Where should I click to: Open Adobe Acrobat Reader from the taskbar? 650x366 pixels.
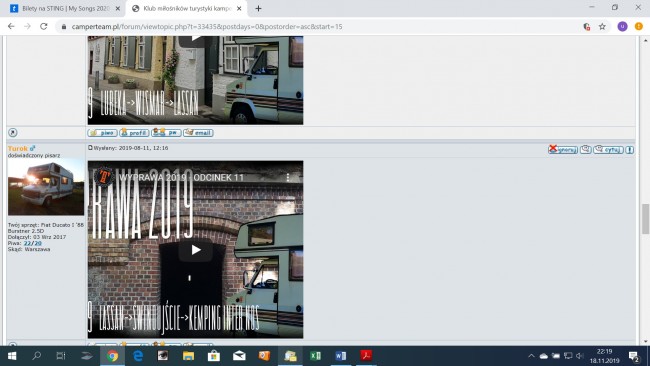366,356
